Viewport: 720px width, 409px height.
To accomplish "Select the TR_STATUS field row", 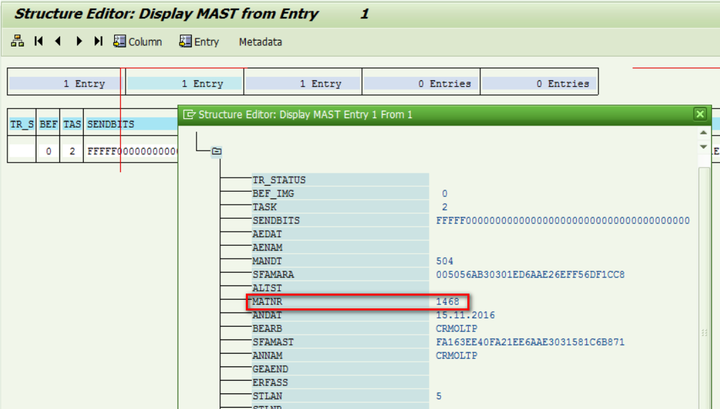I will [340, 180].
